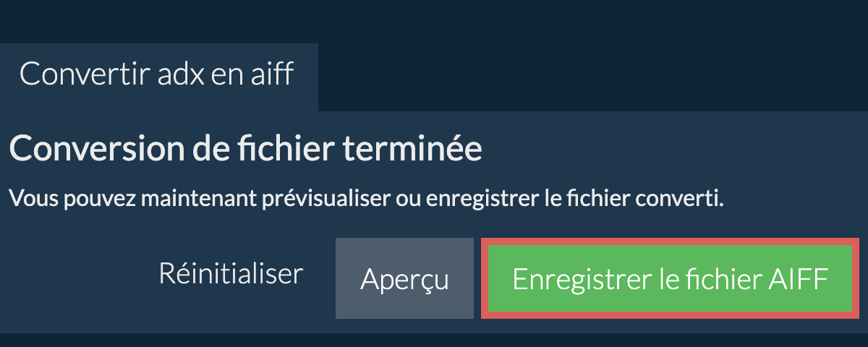The height and width of the screenshot is (347, 868).
Task: Click the Vous pouvez maintenant prévisualiser message
Action: coord(366,197)
